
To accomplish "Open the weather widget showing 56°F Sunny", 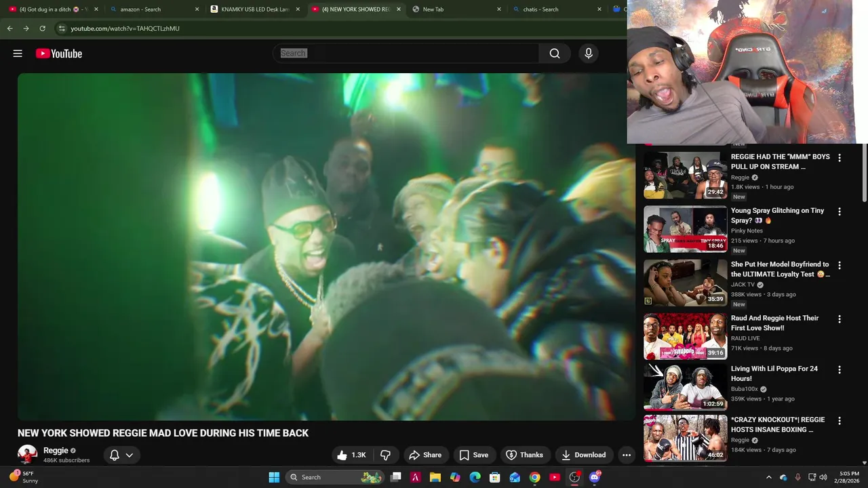I will 24,477.
